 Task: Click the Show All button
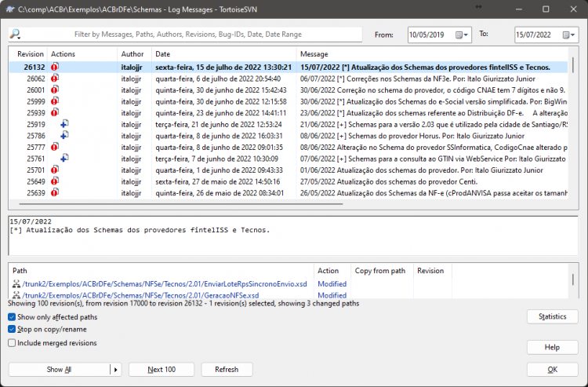click(59, 370)
